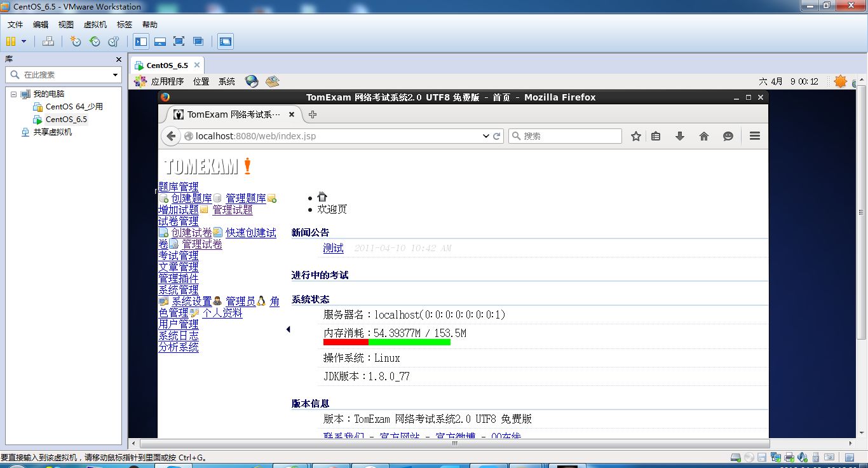Open the Firefox downloads arrow icon
868x468 pixels.
(679, 136)
